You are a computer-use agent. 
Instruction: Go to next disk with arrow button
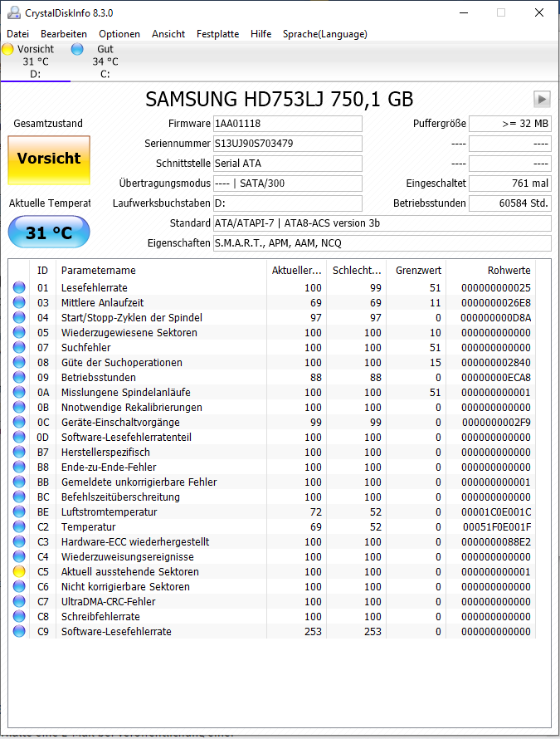(542, 100)
